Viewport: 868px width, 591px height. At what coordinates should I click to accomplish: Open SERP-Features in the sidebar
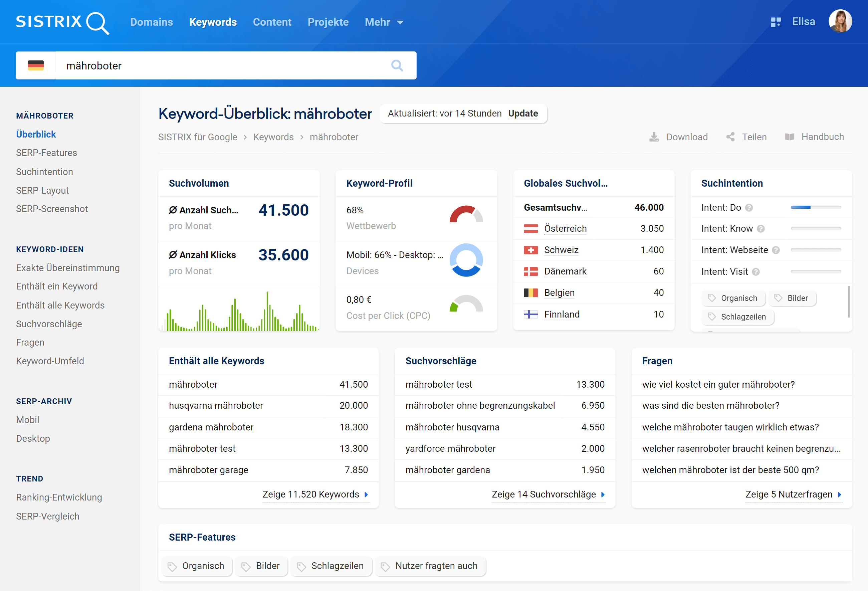[46, 153]
